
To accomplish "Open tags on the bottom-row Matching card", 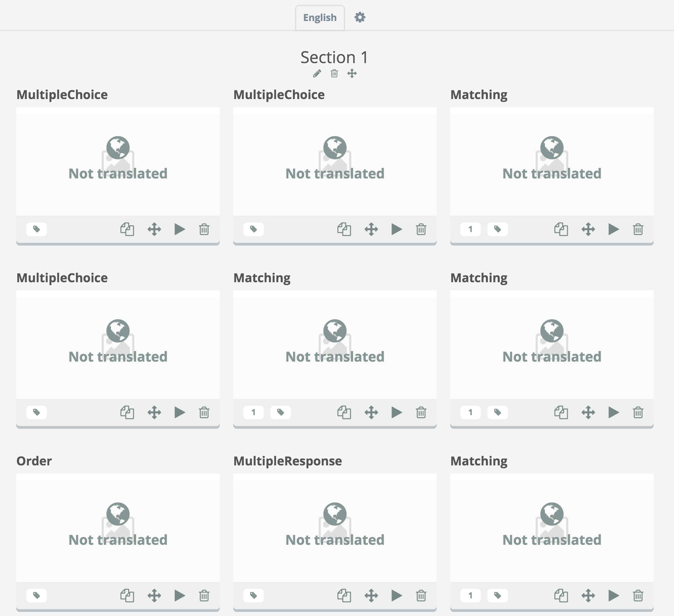I will pyautogui.click(x=498, y=595).
